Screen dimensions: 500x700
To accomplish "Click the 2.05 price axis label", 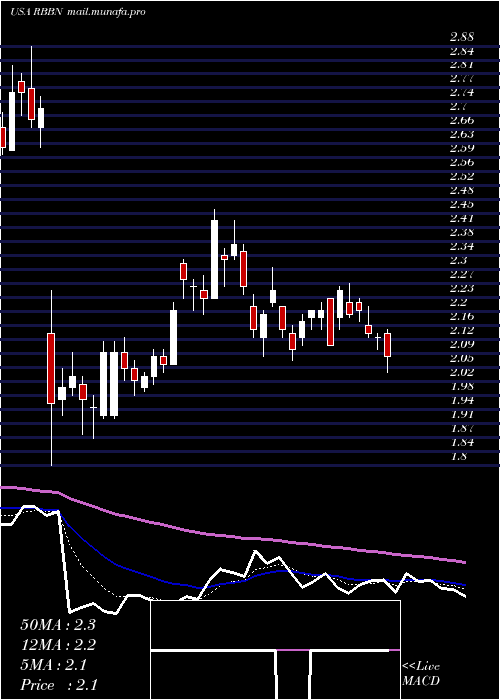I will pyautogui.click(x=462, y=358).
